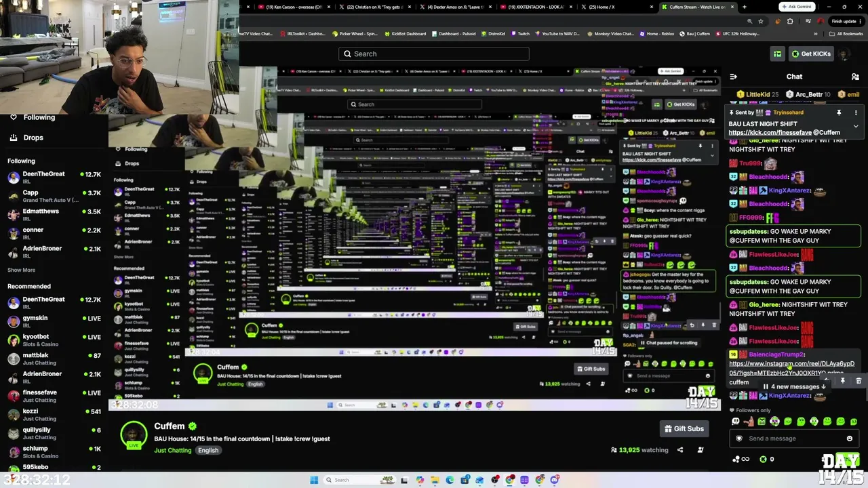Unpin the pinned chat message with the pin icon
868x488 pixels.
coord(839,113)
